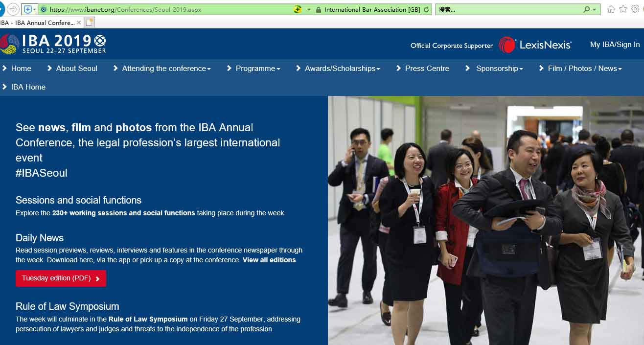Open the Awards/Scholarships dropdown
The height and width of the screenshot is (345, 644).
click(342, 69)
